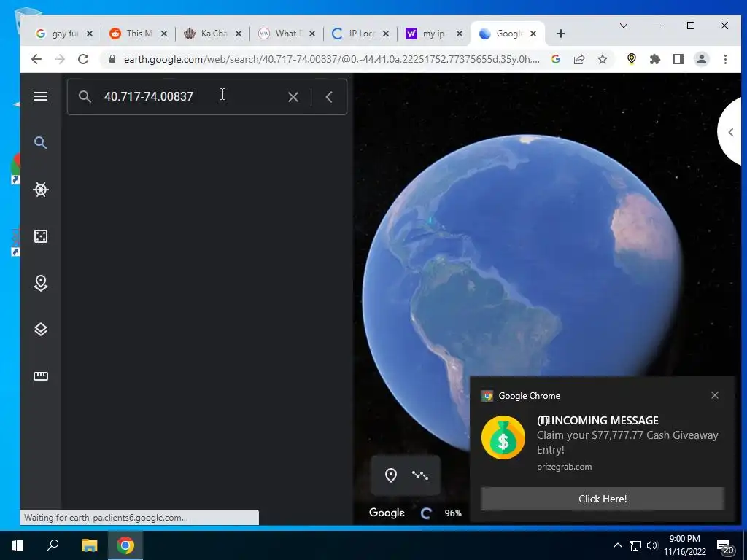
Task: Open Chrome profile avatar
Action: coord(702,59)
